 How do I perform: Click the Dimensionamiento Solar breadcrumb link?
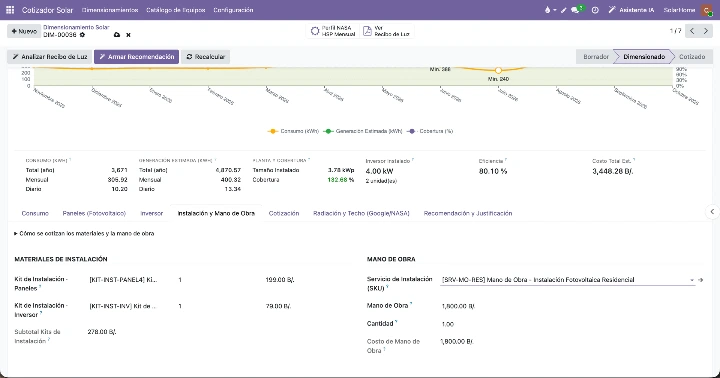(x=76, y=27)
